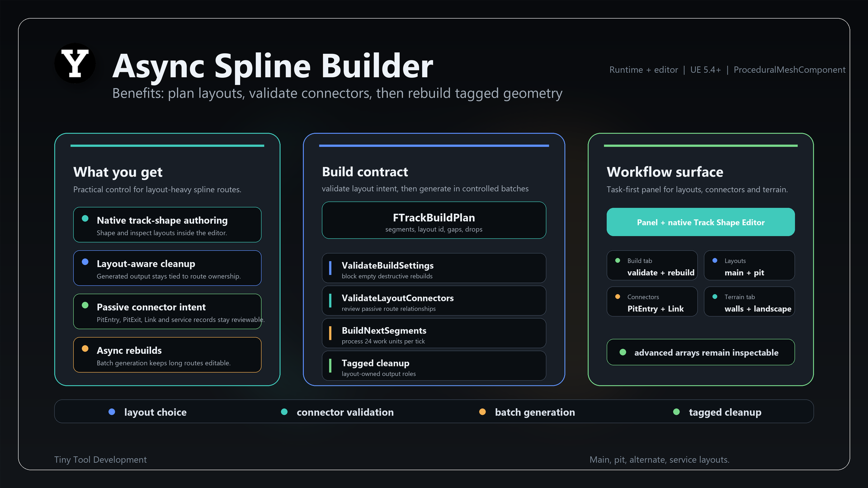Click the orange dot on Connectors tile
Image resolution: width=868 pixels, height=488 pixels.
pos(618,297)
